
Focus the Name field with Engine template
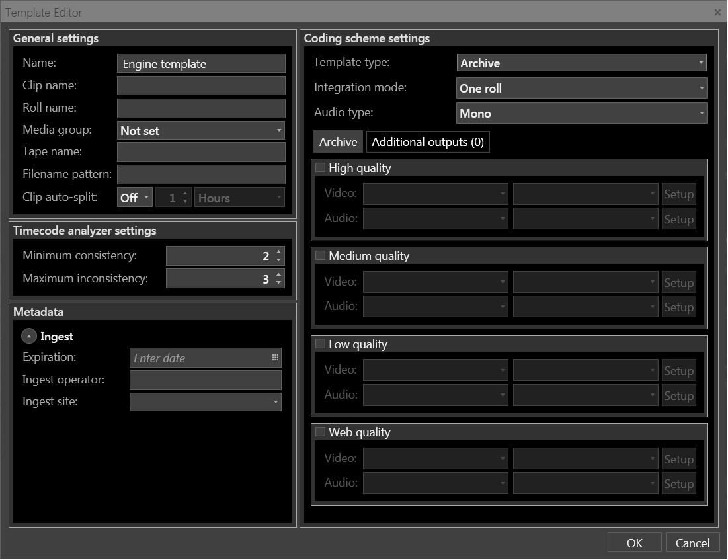pyautogui.click(x=201, y=63)
